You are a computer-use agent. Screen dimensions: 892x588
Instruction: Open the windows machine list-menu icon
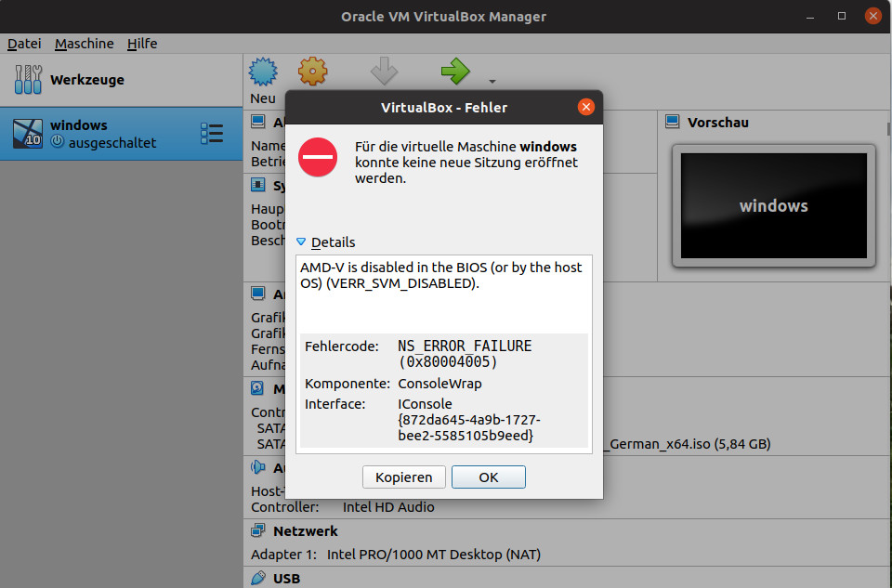(x=212, y=134)
